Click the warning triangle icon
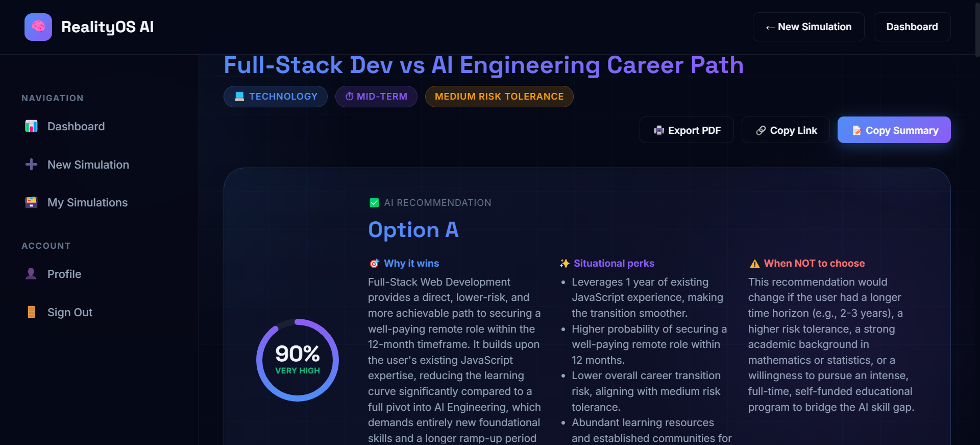The height and width of the screenshot is (445, 980). click(754, 264)
